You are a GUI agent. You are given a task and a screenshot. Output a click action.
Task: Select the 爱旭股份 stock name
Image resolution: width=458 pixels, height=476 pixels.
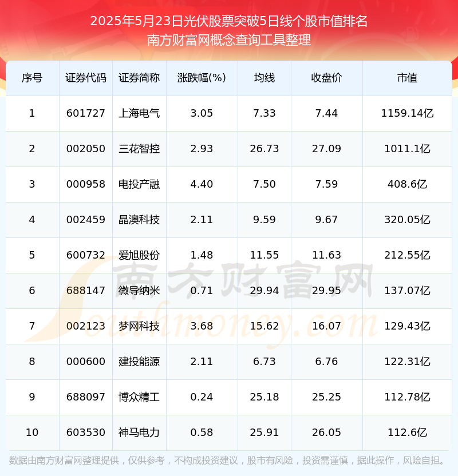click(139, 255)
